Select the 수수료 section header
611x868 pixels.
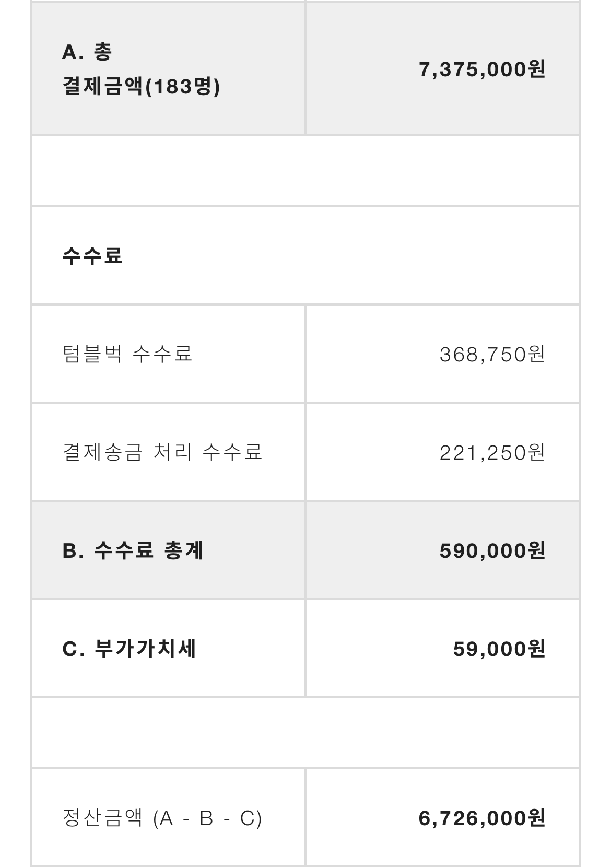coord(92,255)
